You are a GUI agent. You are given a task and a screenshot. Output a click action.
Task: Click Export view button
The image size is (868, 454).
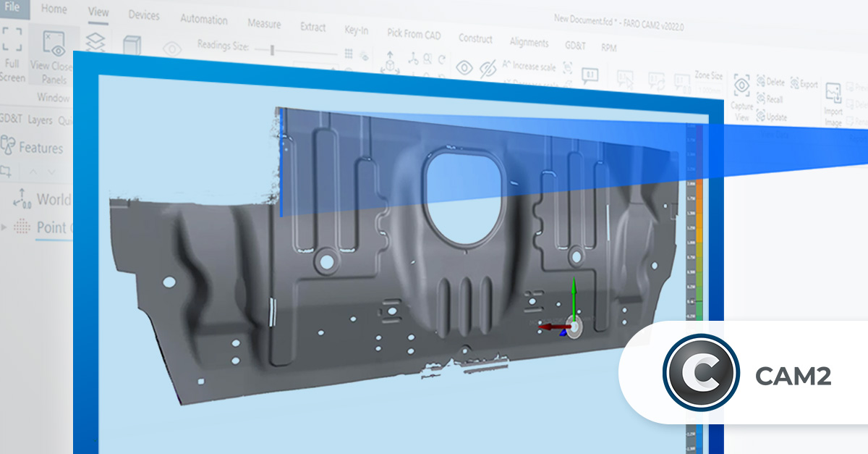click(x=804, y=84)
